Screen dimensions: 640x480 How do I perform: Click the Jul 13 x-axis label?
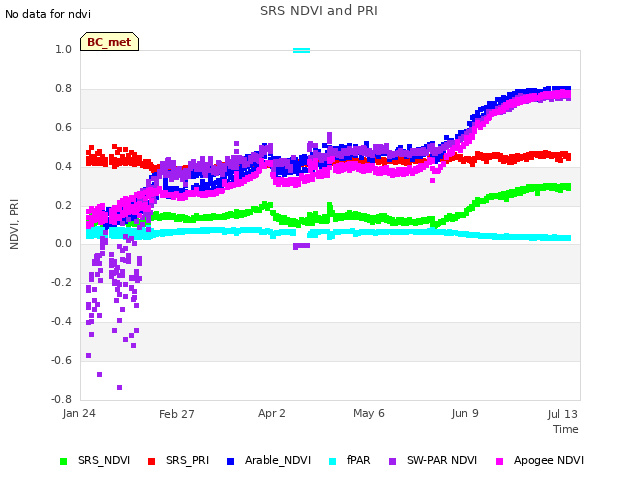coord(562,414)
